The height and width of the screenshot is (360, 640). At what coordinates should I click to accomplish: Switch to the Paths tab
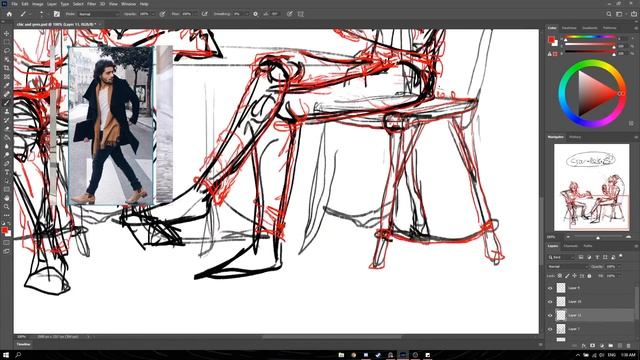588,246
